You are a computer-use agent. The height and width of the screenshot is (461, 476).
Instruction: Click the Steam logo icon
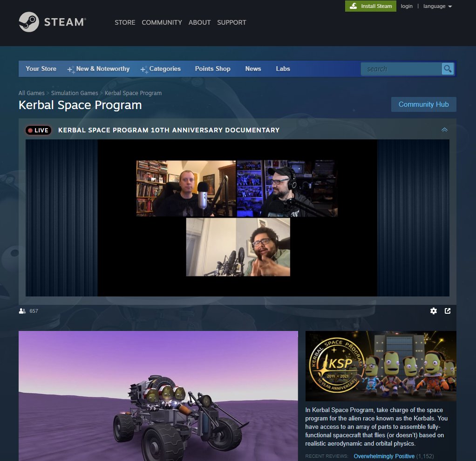29,22
